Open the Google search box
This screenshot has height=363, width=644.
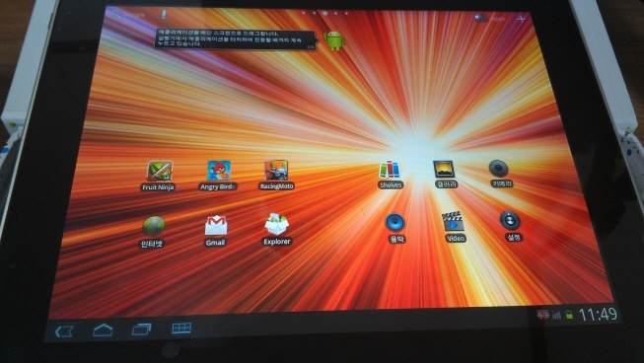click(x=128, y=15)
